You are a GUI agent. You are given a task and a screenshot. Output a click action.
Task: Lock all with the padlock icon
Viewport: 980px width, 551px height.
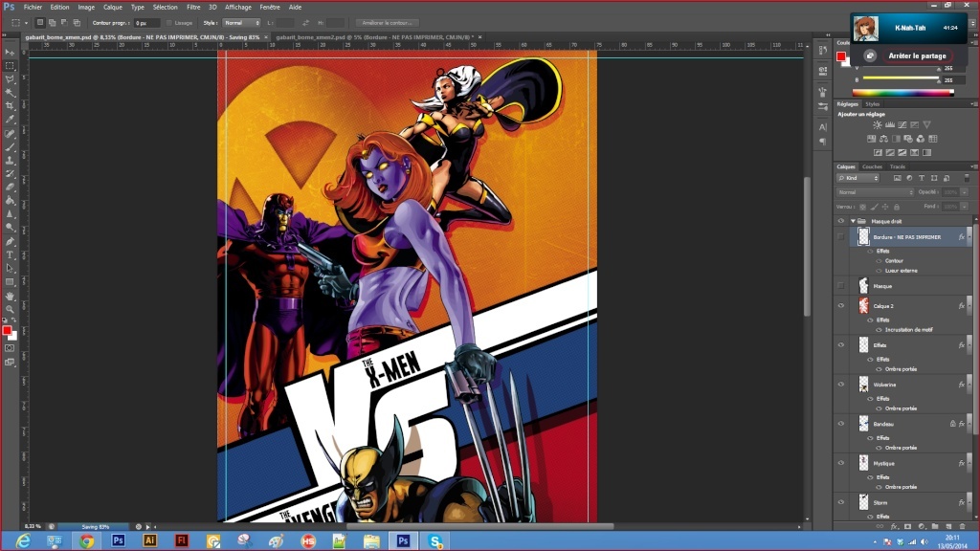896,207
